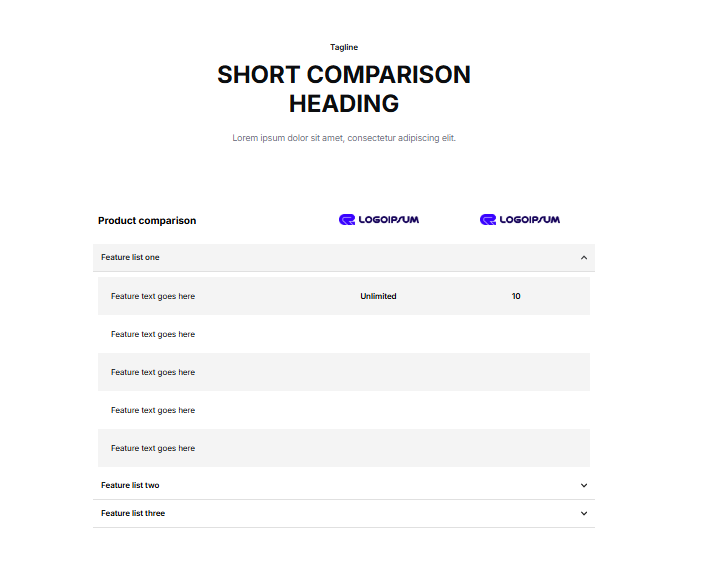
Task: Click the Short Comparison Heading title
Action: [x=344, y=89]
